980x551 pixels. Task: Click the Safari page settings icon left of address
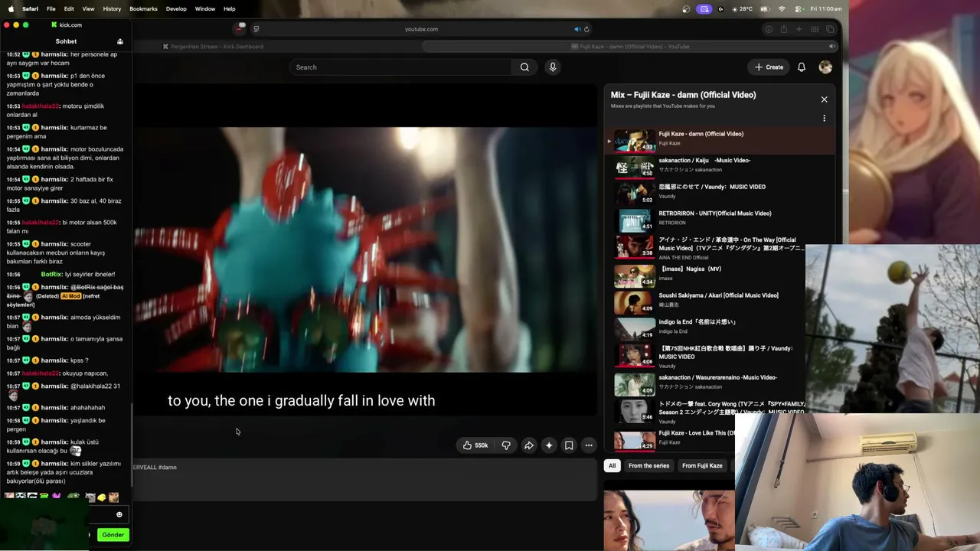click(256, 29)
